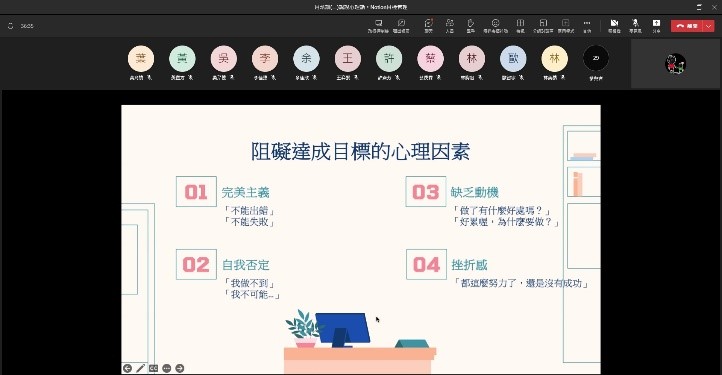Click the heading 缺乏動機
The image size is (722, 375).
click(x=475, y=193)
